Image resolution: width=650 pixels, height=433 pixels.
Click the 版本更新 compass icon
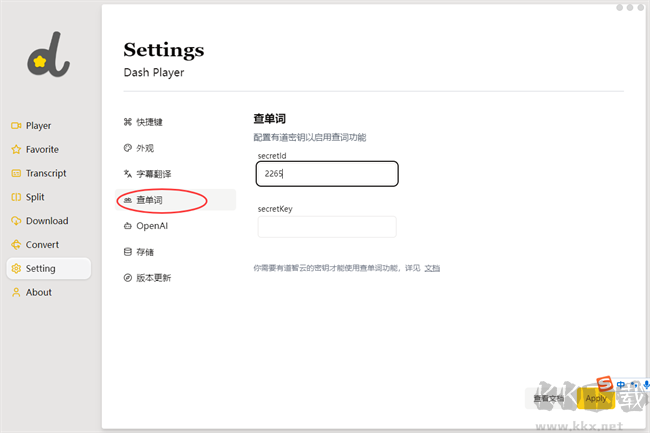click(128, 278)
